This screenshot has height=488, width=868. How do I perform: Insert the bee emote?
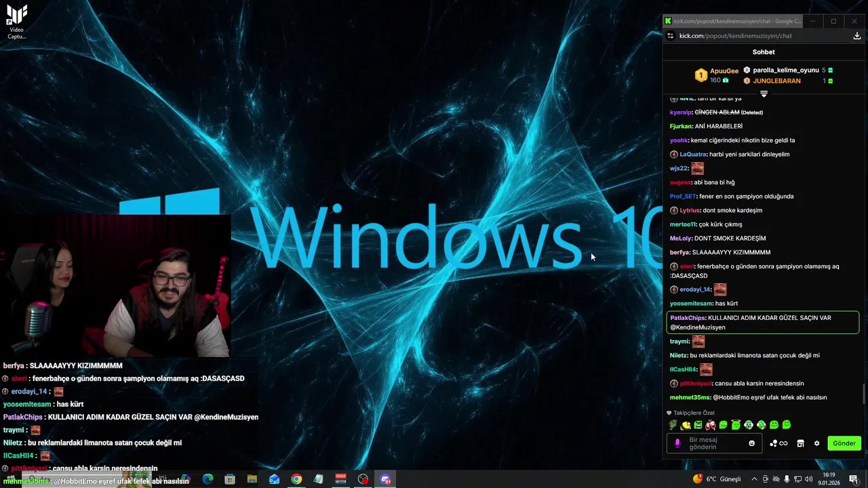tap(686, 425)
